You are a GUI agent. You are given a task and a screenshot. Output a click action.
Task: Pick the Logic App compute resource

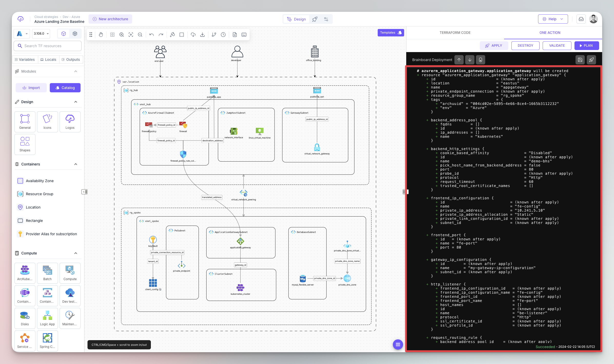(x=47, y=318)
